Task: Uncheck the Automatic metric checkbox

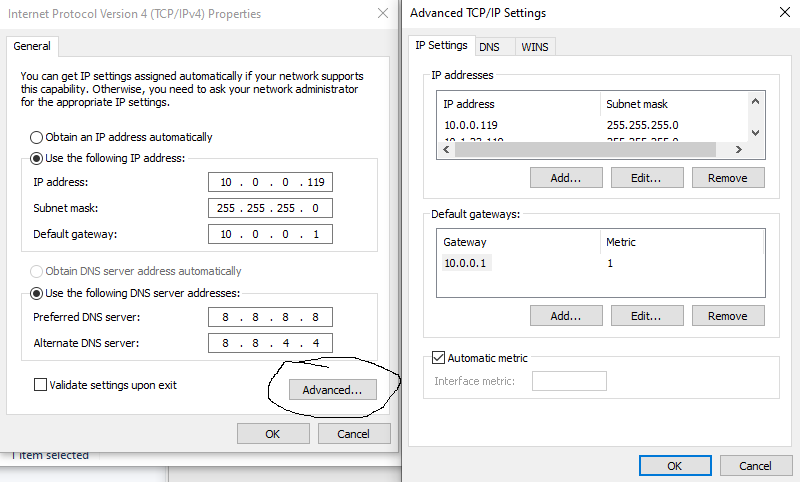Action: click(x=438, y=358)
